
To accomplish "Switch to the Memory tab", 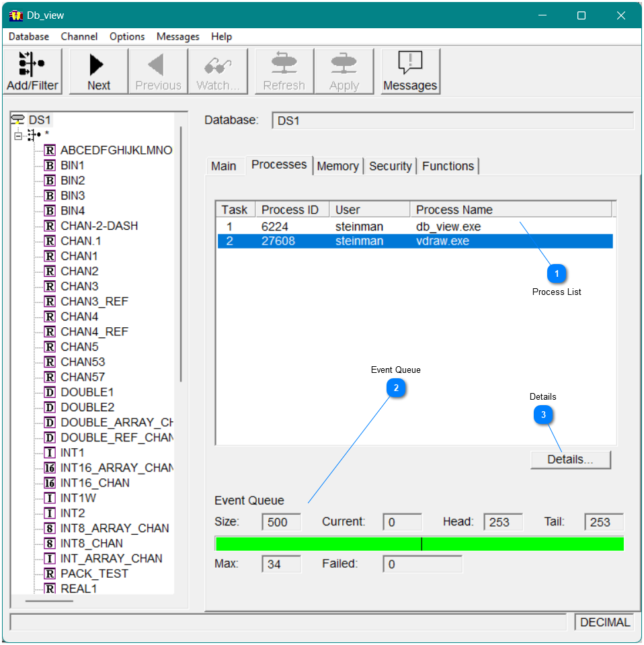I will tap(338, 165).
